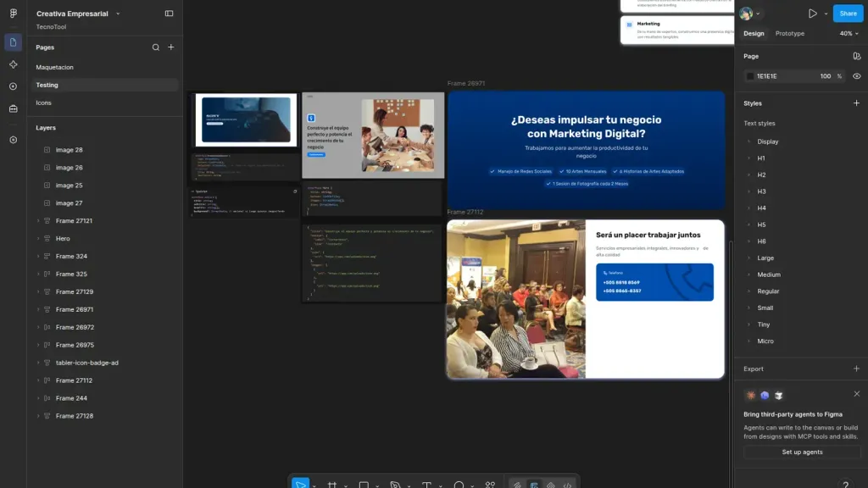Open the Figma main menu logo
The width and height of the screenshot is (868, 488).
(x=14, y=14)
